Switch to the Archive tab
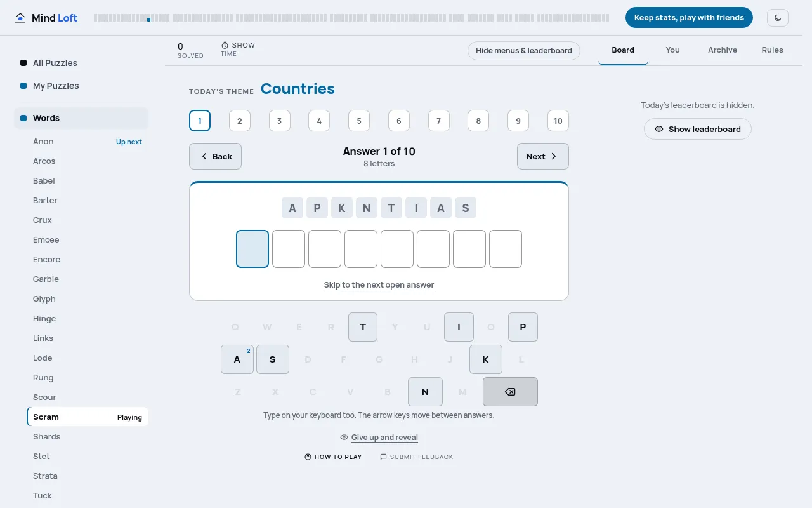This screenshot has width=812, height=508. [x=723, y=50]
